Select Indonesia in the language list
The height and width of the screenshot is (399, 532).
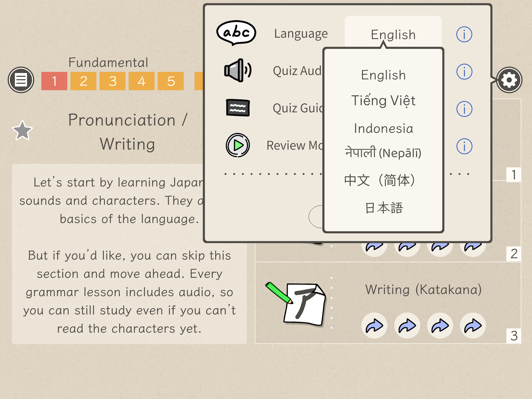pyautogui.click(x=383, y=129)
